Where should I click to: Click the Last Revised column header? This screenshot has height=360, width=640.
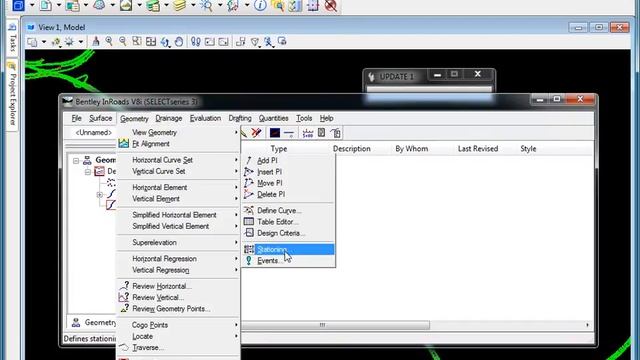478,149
